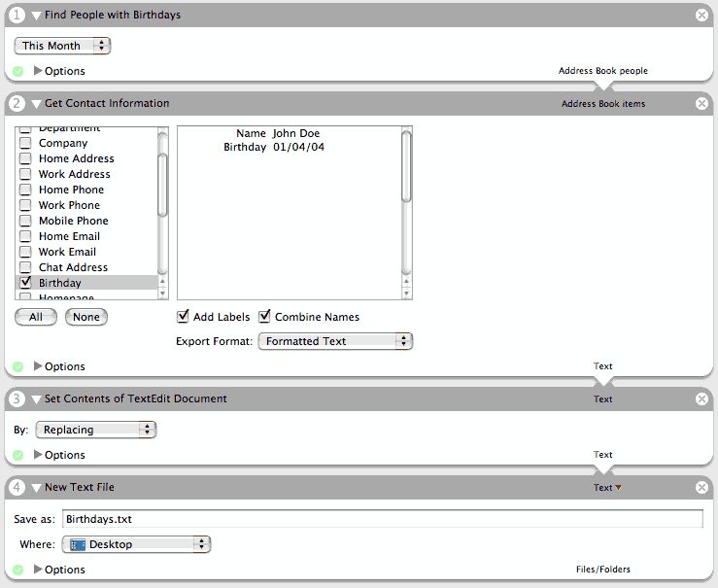This screenshot has height=588, width=718.
Task: Check the Chat Address checkbox
Action: click(25, 267)
